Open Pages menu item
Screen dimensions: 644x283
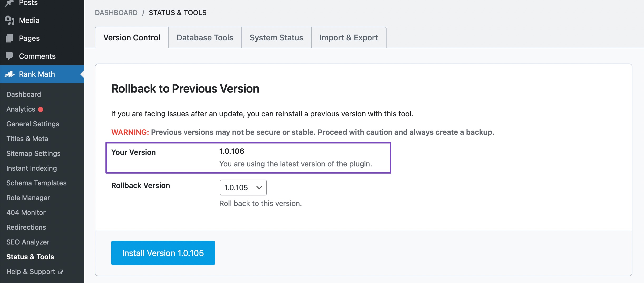point(42,38)
